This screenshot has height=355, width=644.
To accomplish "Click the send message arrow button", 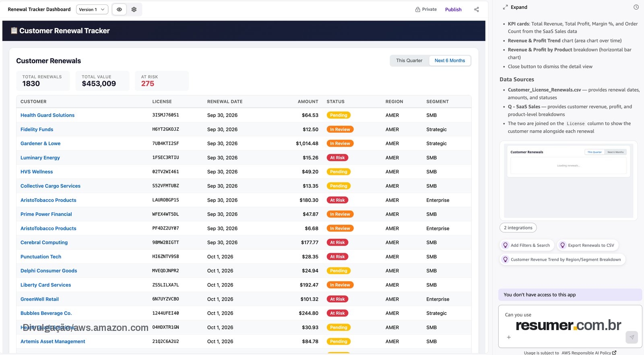I will 632,337.
